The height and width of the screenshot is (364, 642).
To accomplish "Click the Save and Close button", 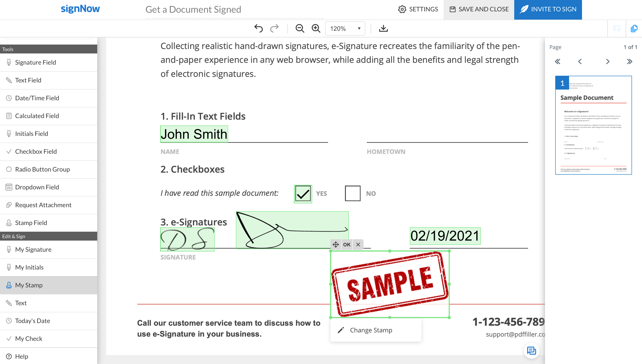I will coord(479,9).
